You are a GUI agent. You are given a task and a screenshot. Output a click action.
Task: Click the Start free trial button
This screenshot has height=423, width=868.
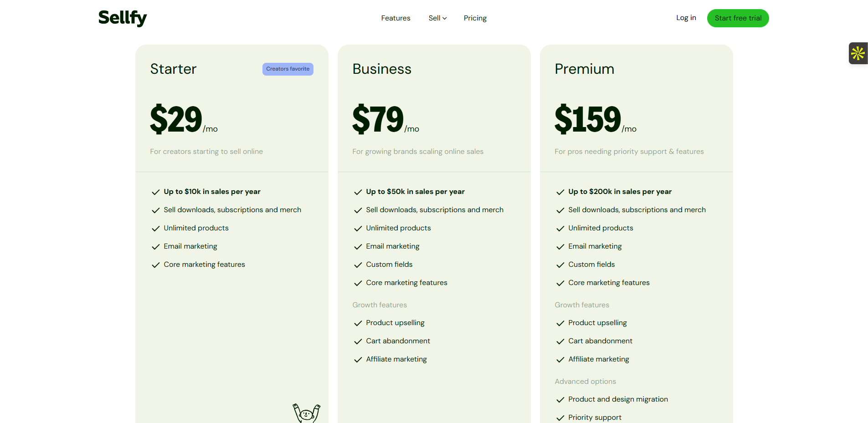[x=738, y=18]
